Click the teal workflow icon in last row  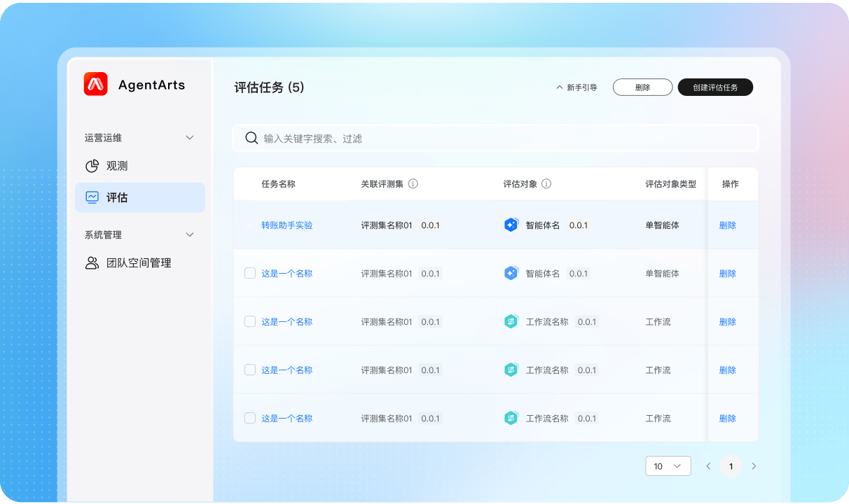click(x=511, y=419)
